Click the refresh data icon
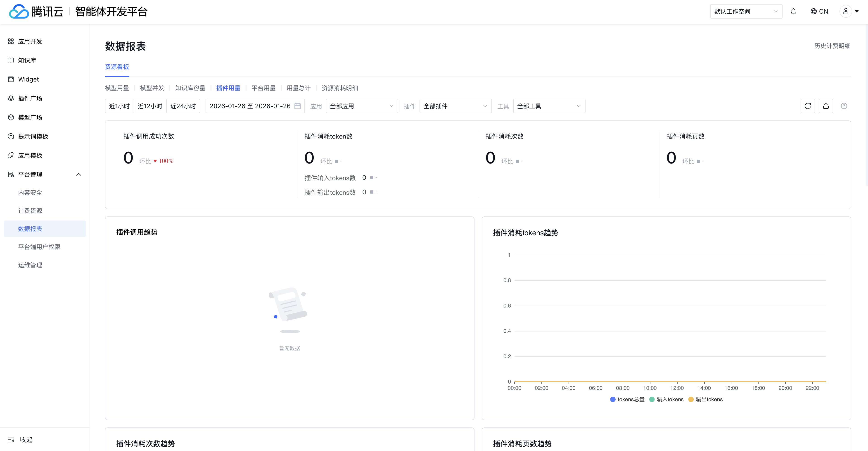Image resolution: width=868 pixels, height=451 pixels. click(x=807, y=106)
